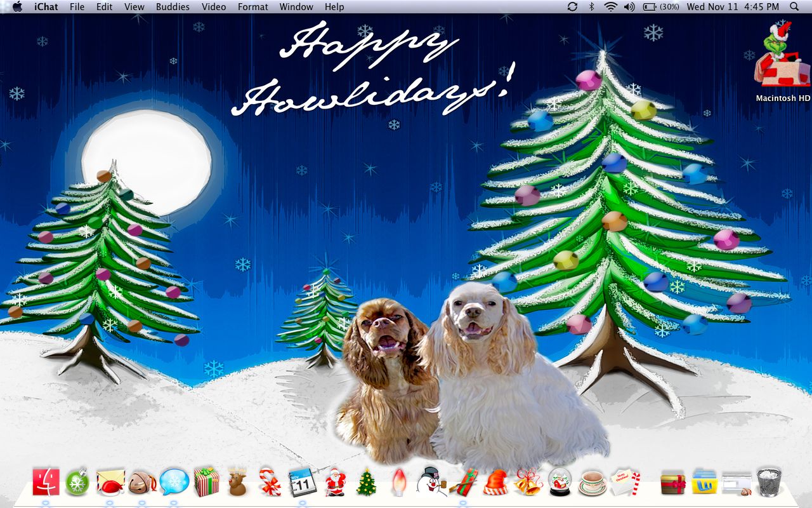Open the small Christmas tree Dock icon
The width and height of the screenshot is (812, 508).
click(x=366, y=482)
